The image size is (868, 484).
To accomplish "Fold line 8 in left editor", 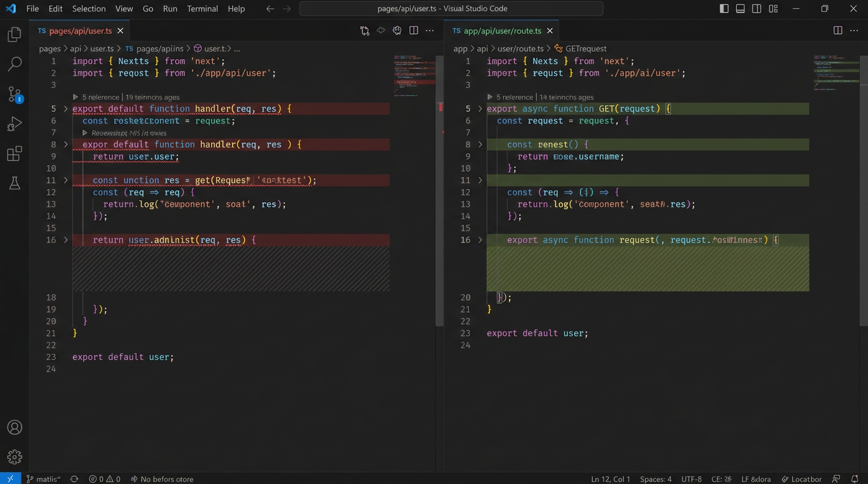I will pos(66,145).
